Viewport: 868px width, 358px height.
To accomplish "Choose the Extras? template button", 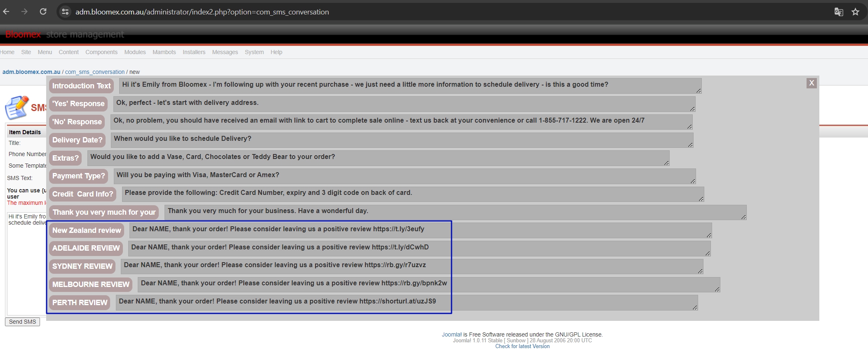I will pyautogui.click(x=66, y=158).
